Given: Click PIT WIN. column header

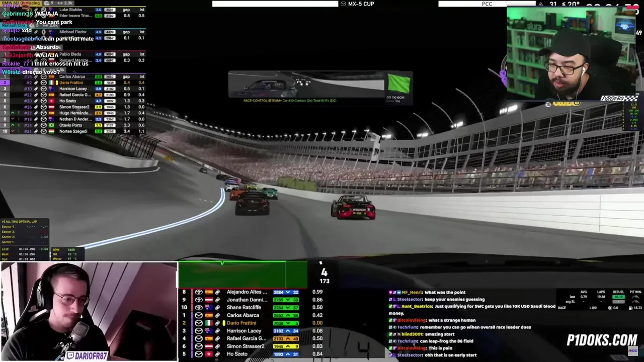Looking at the screenshot, I should pyautogui.click(x=635, y=292).
